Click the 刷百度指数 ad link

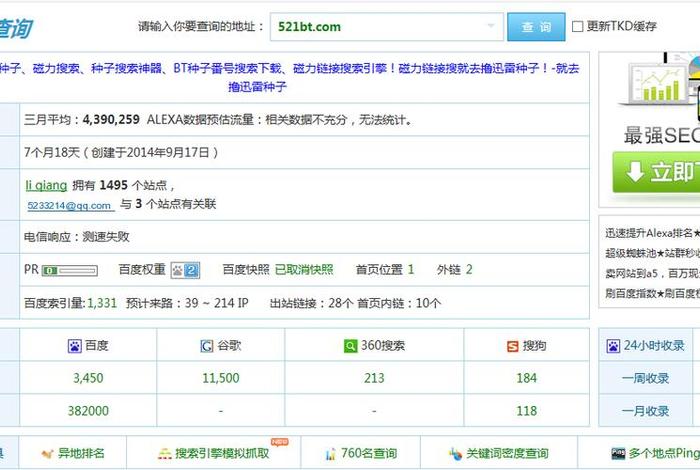click(653, 293)
